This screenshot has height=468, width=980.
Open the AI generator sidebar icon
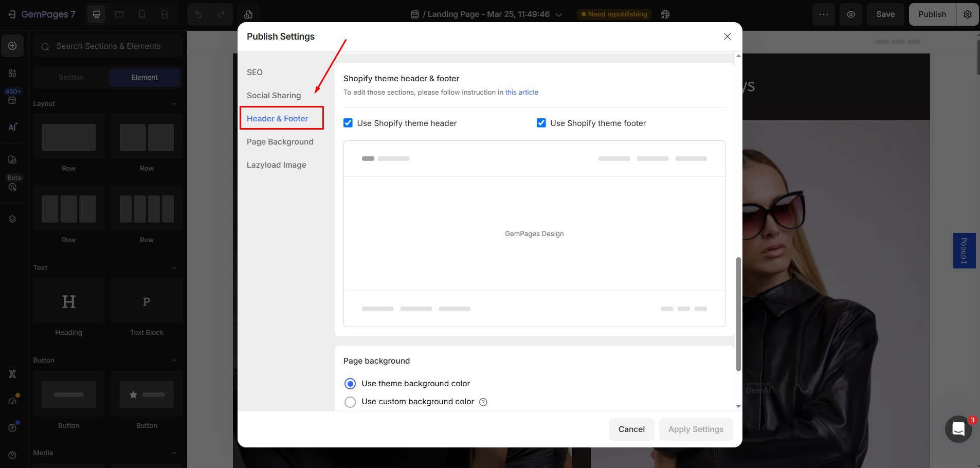point(12,127)
